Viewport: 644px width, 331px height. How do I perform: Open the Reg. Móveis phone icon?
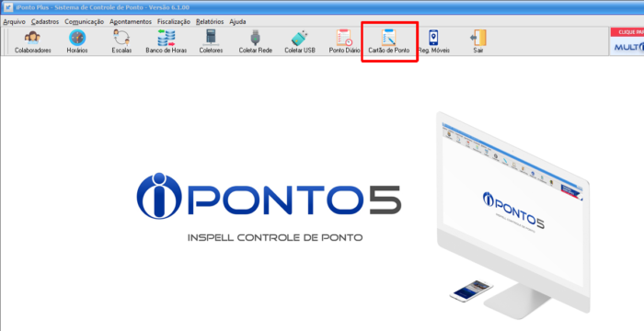[433, 38]
